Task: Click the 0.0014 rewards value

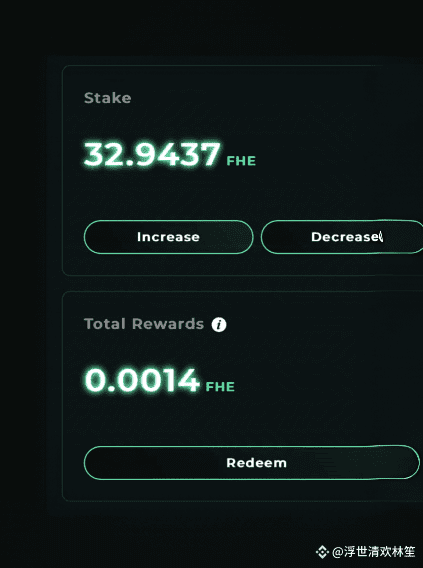Action: tap(142, 380)
